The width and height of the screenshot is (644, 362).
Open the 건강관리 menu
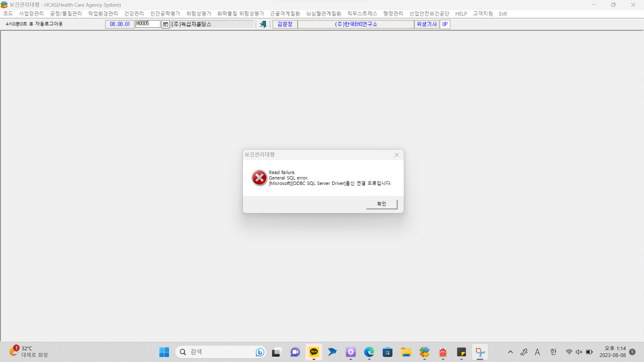(134, 14)
